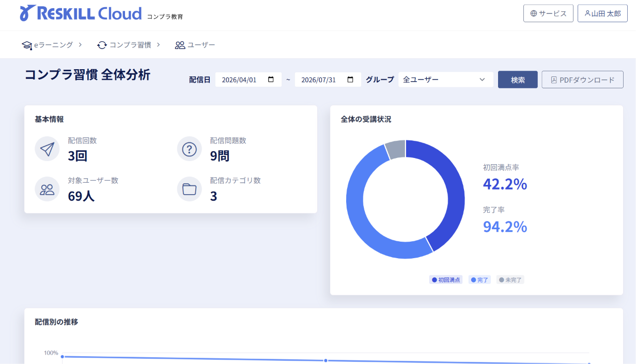The width and height of the screenshot is (636, 364).
Task: Click the globe icon in the サービス button
Action: pos(534,13)
